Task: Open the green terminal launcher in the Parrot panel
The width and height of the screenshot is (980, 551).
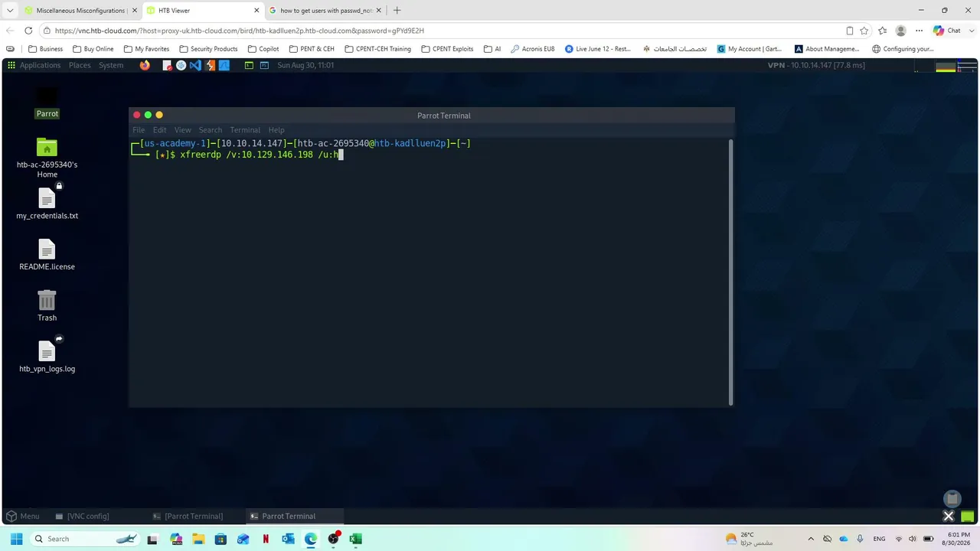Action: (249, 65)
